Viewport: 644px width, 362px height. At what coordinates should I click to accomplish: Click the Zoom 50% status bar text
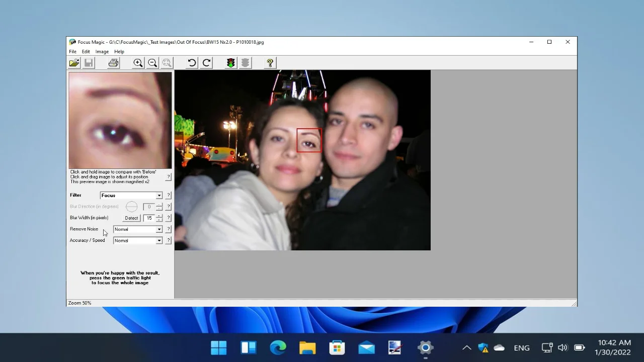[79, 303]
